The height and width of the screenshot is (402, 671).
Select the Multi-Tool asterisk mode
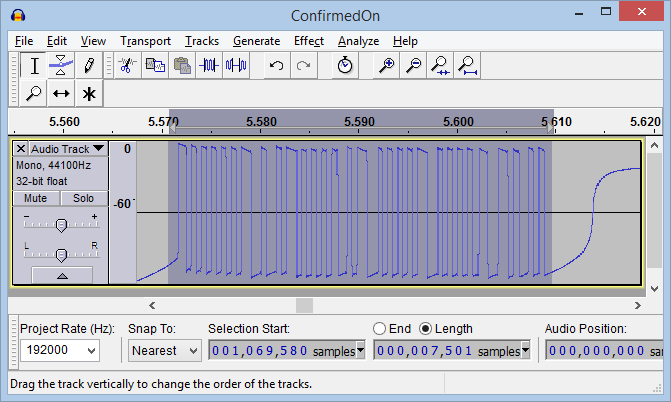(x=89, y=93)
